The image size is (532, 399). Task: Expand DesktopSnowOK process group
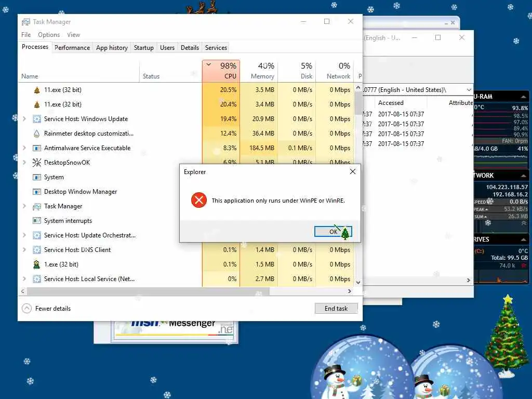[24, 163]
